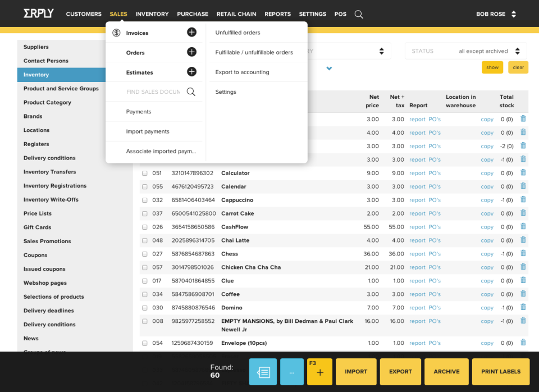Check the box next to Chess

[145, 254]
